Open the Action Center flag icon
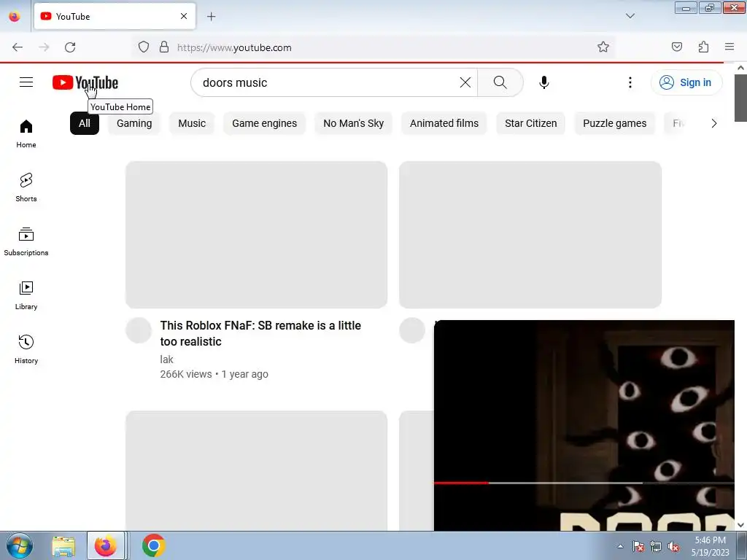 638,547
